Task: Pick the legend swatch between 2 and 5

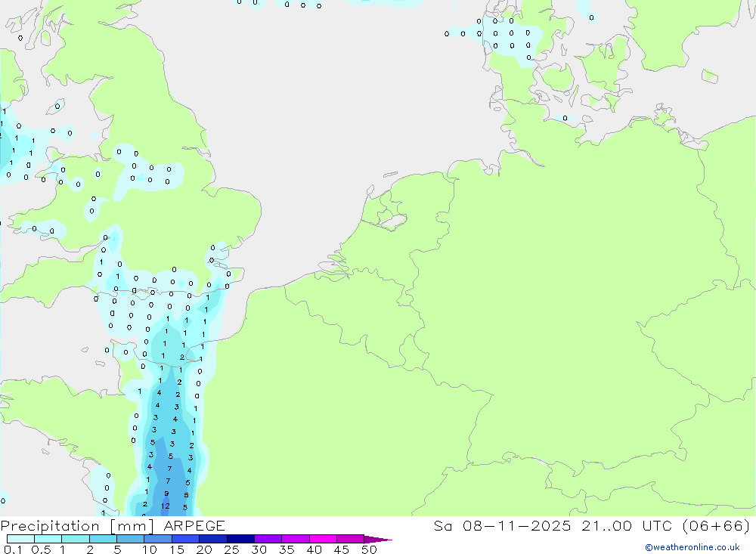Action: (103, 539)
